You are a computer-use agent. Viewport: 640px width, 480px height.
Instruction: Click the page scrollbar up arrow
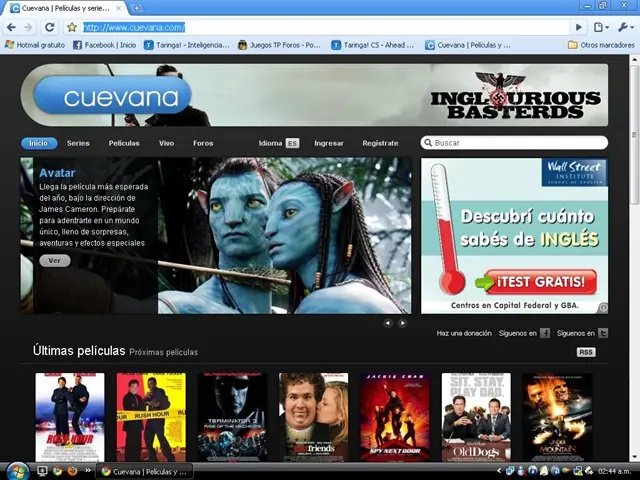pyautogui.click(x=634, y=60)
